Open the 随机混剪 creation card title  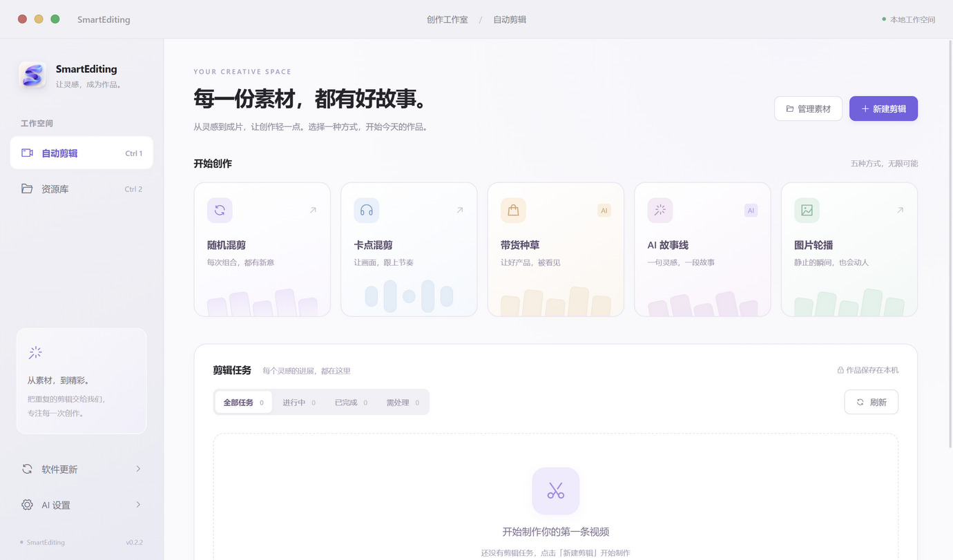227,245
